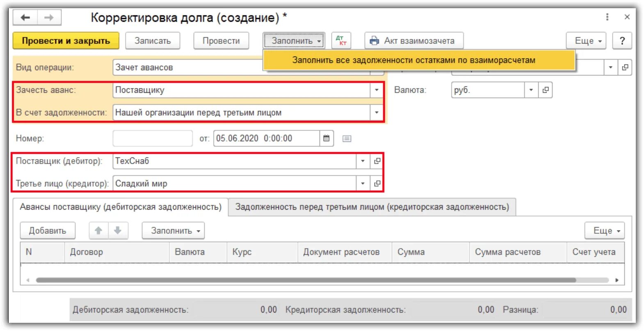Screen dimensions: 644x331
Task: Click the Номер input field
Action: [x=153, y=139]
